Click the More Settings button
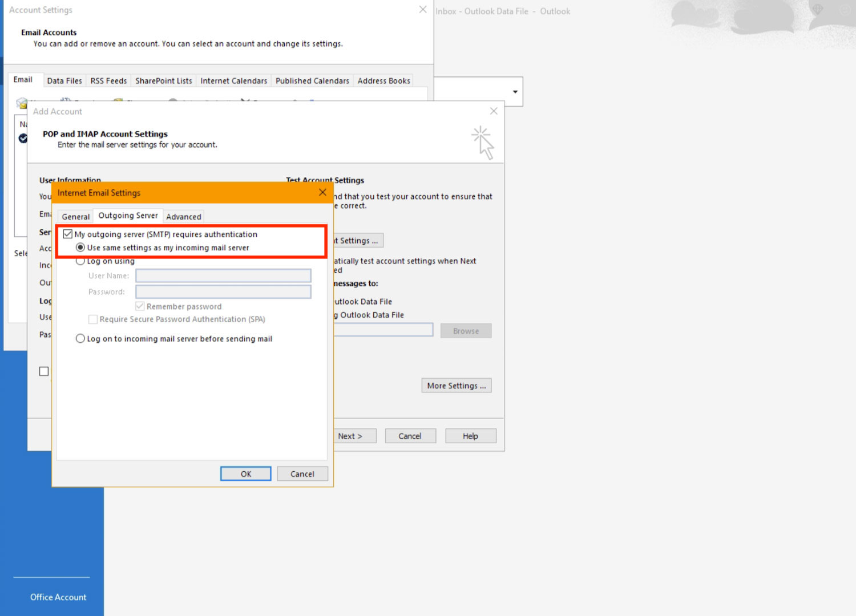 point(456,386)
